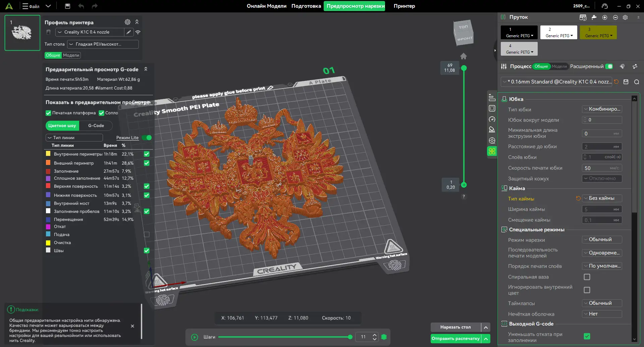Toggle Печатная платформа checkbox
The image size is (644, 347).
point(48,113)
